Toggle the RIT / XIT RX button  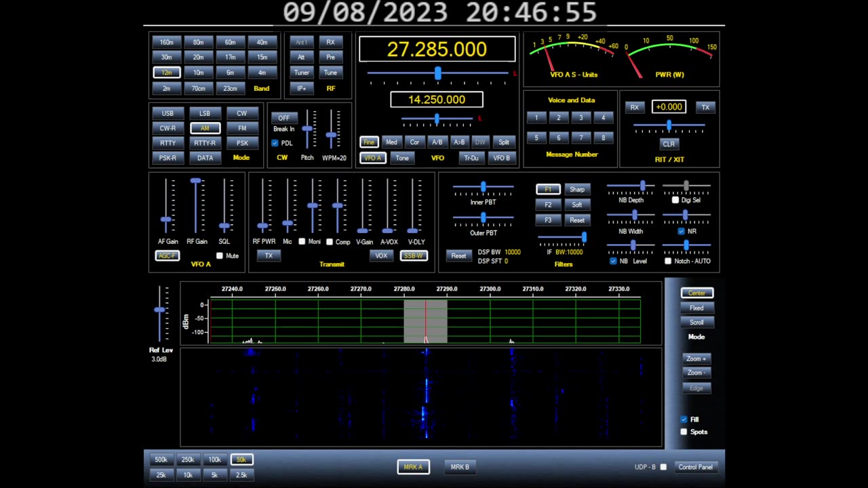click(634, 107)
